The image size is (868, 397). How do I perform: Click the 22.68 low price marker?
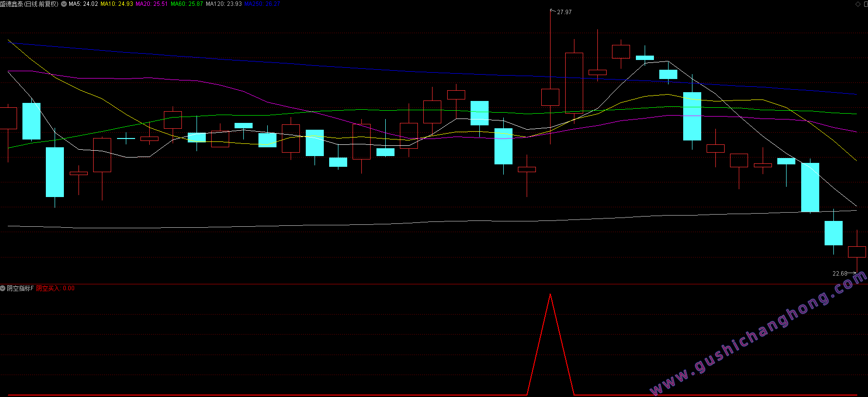pos(840,274)
